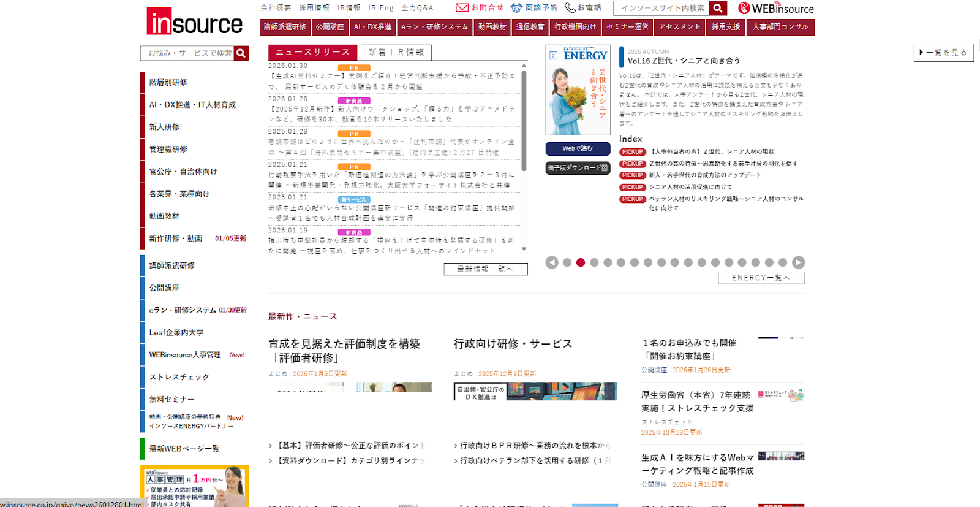This screenshot has width=980, height=507.
Task: Open 会社概要 in top menu
Action: [276, 8]
